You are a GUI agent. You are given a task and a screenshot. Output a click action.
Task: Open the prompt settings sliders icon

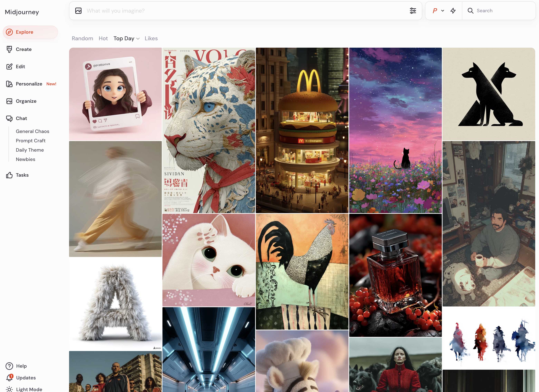pyautogui.click(x=413, y=11)
